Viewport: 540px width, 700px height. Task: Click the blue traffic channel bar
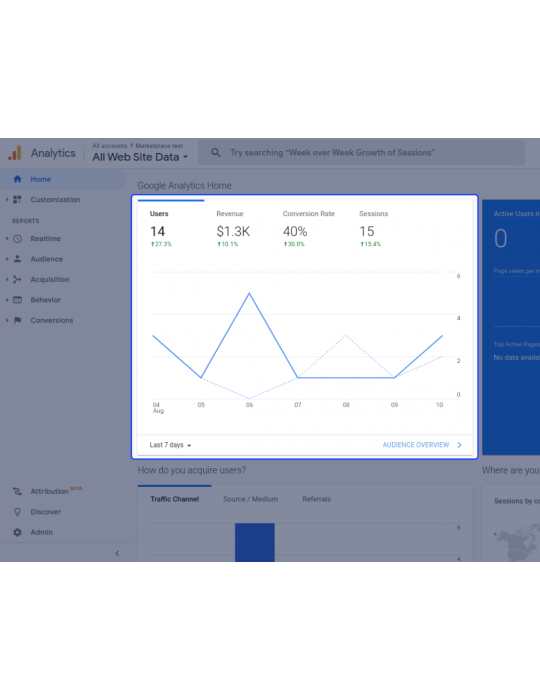click(255, 542)
